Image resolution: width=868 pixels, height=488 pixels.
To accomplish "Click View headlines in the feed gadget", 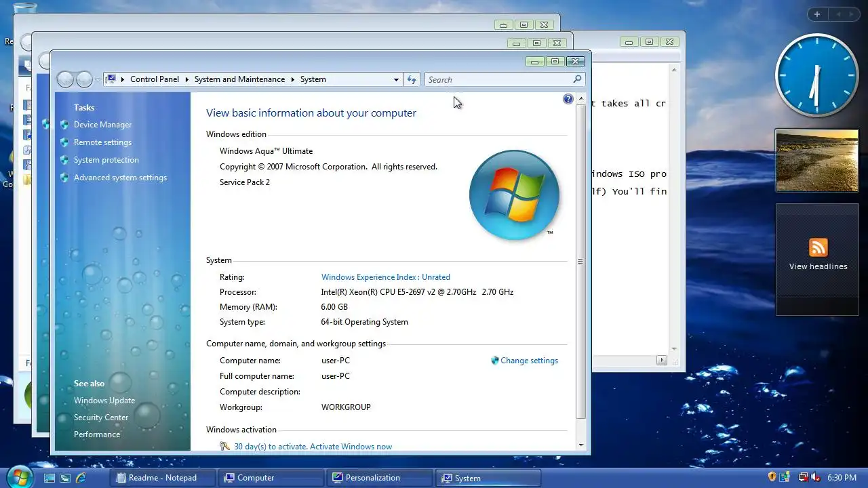I will [818, 266].
